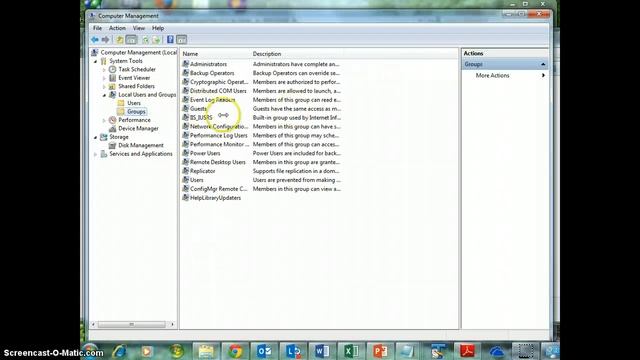Open the More Actions submenu arrow
Image resolution: width=640 pixels, height=360 pixels.
(x=543, y=76)
